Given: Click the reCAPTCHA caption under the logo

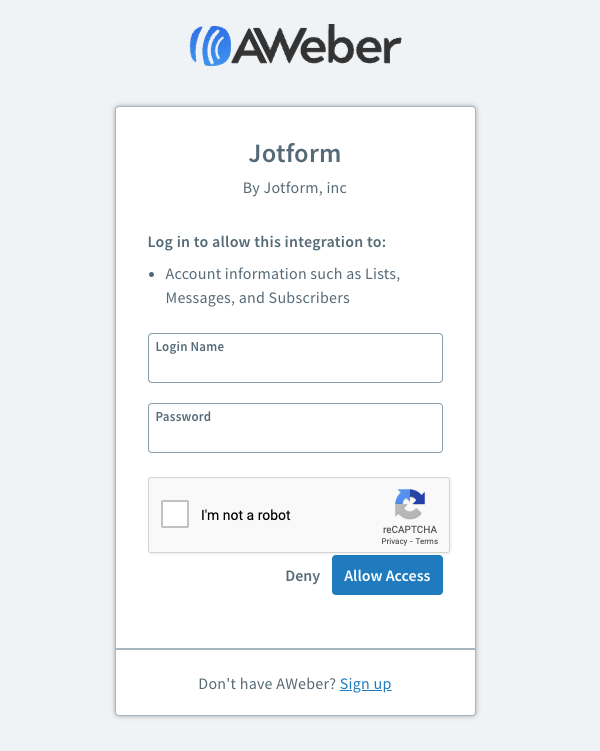Looking at the screenshot, I should coord(409,530).
